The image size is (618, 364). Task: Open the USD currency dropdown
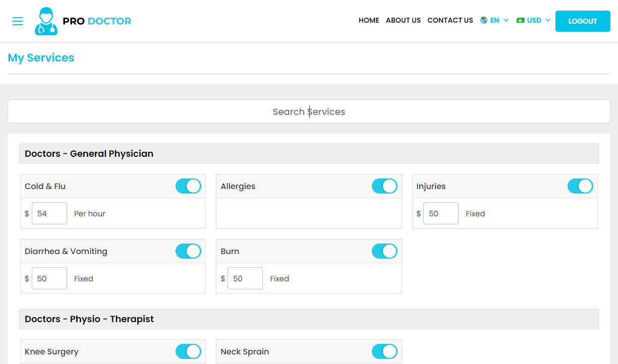(538, 20)
